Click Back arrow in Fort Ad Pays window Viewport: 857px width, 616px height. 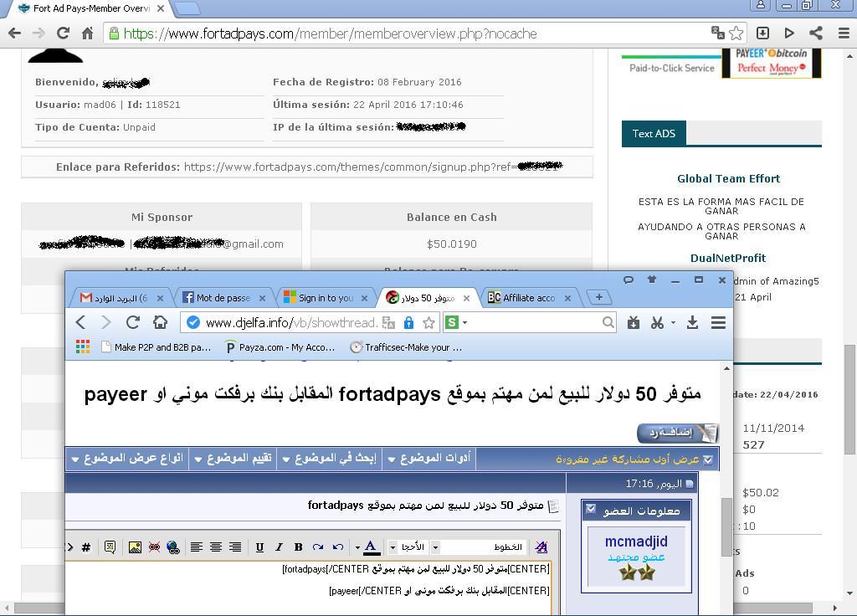[15, 33]
